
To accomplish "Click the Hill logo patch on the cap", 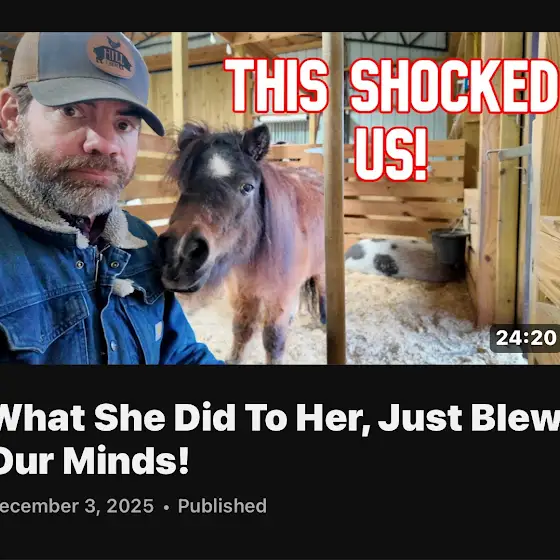I will [x=111, y=57].
